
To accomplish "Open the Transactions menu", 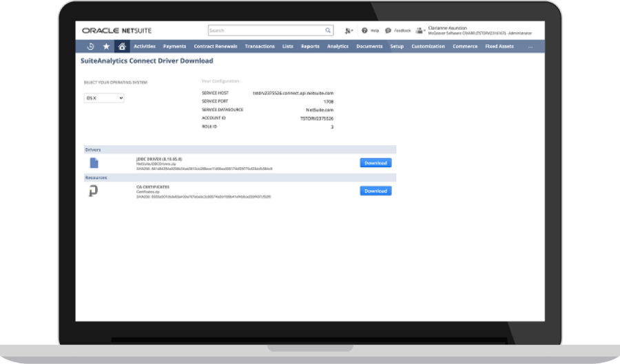I will point(260,46).
